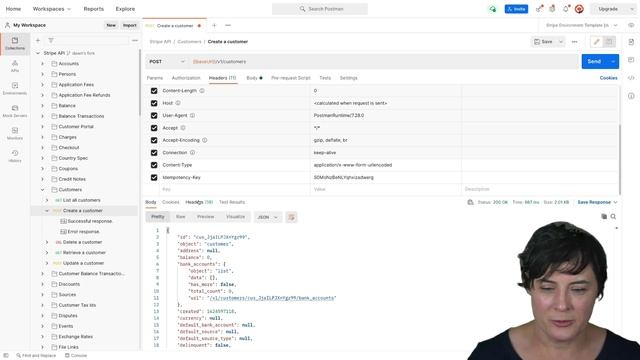Open the documentation icon in the right sidebar
This screenshot has width=640, height=360.
631,42
